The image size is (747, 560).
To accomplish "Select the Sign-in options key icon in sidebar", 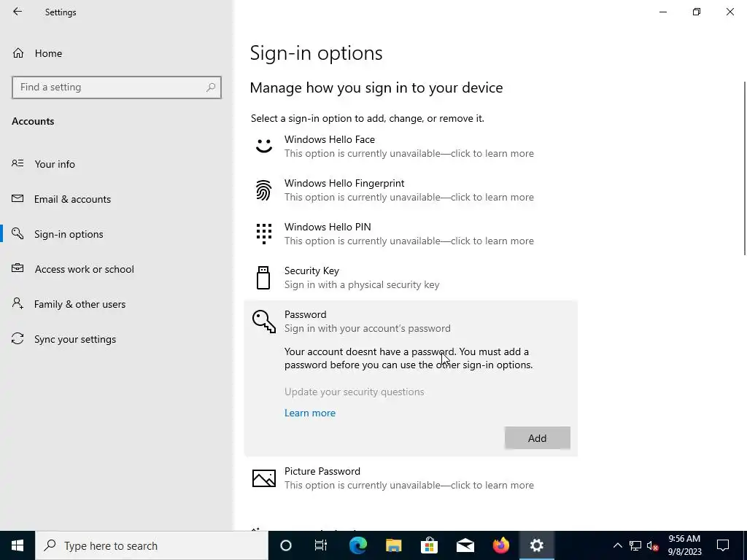I will 18,233.
